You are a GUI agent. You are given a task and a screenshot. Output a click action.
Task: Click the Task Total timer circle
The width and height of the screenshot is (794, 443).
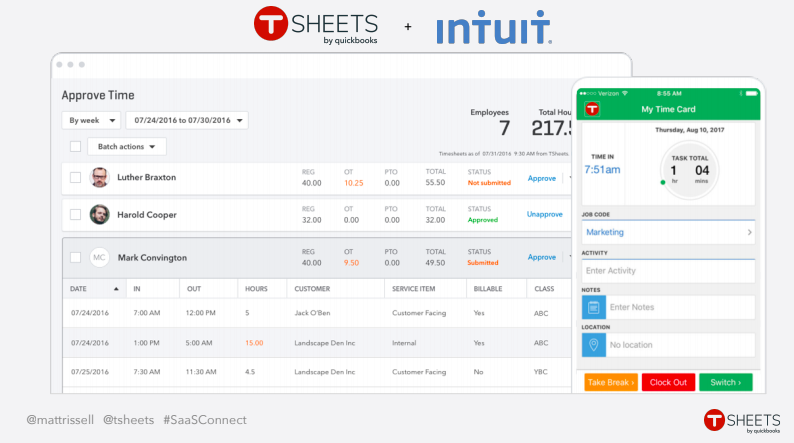pos(689,170)
